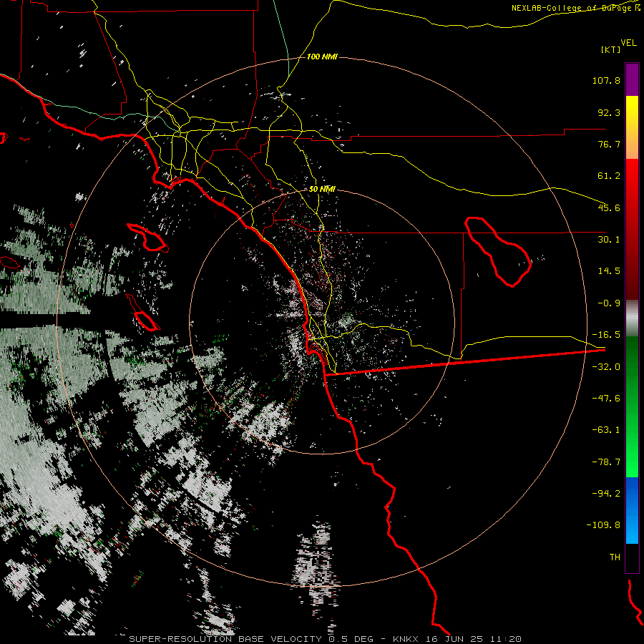Click the -94.2 legend value
Image resolution: width=644 pixels, height=644 pixels.
click(x=606, y=494)
